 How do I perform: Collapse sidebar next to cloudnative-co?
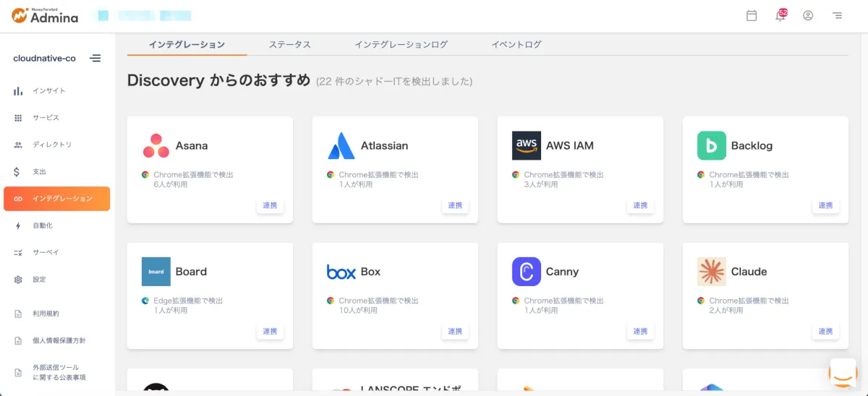(95, 59)
